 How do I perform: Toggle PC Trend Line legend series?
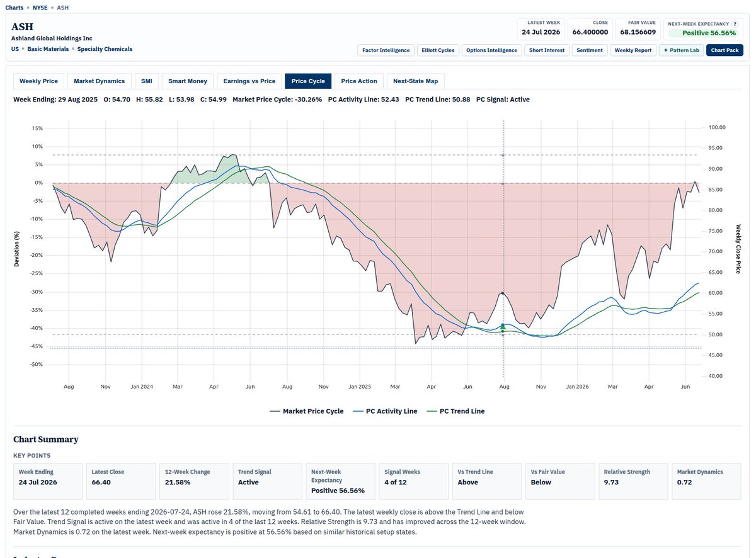455,411
